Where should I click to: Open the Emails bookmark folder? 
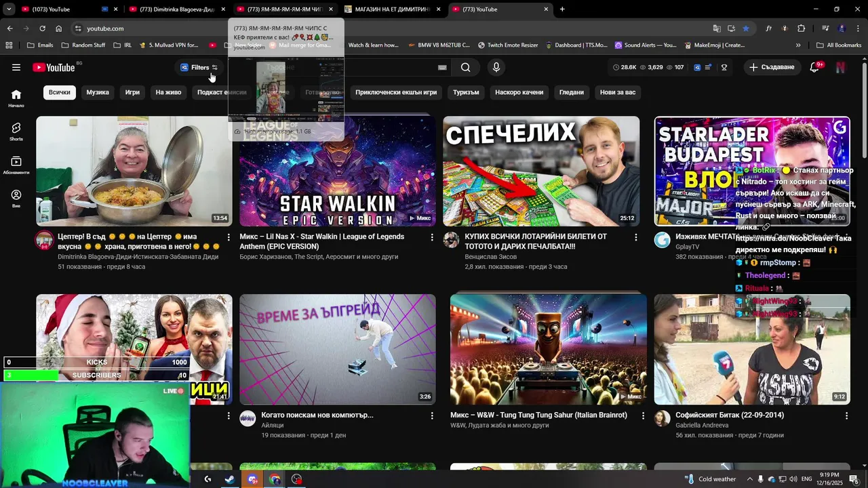point(40,45)
